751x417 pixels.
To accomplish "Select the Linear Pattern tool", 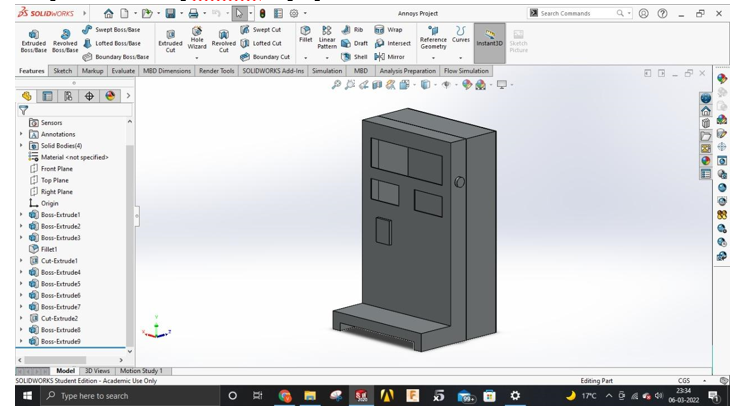I will point(327,38).
